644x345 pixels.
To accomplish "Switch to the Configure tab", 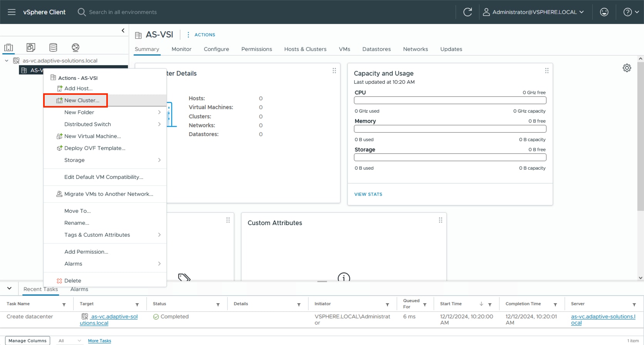I will 216,49.
